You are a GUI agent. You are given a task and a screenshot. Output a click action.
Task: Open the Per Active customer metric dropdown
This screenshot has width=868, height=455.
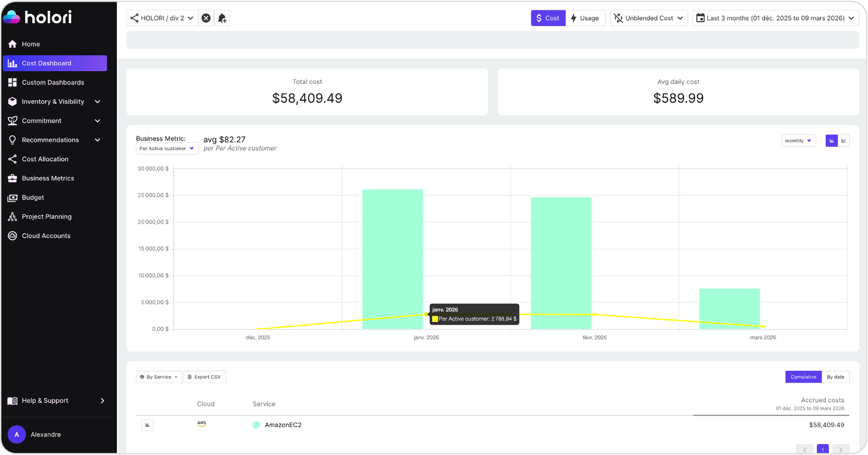pos(167,148)
